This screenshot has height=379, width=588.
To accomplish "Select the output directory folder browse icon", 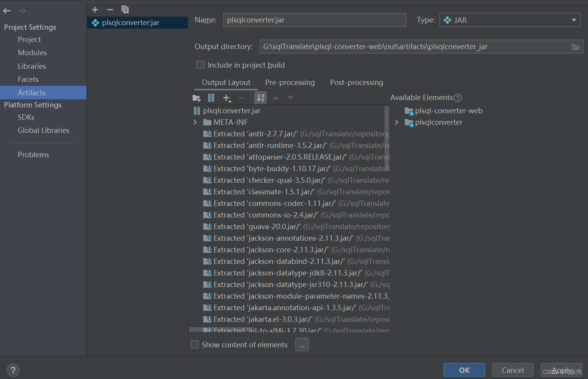I will pyautogui.click(x=576, y=46).
